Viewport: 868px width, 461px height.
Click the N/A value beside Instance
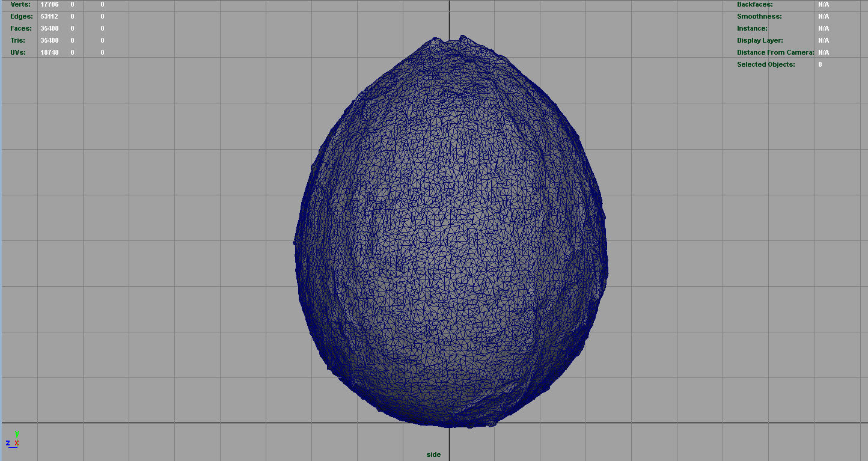click(824, 28)
